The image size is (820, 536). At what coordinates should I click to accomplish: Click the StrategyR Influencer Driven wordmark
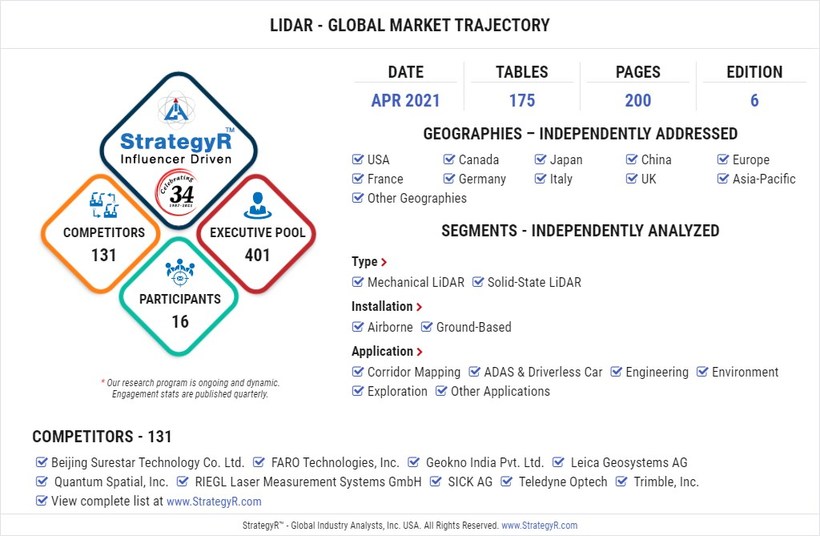pyautogui.click(x=176, y=147)
